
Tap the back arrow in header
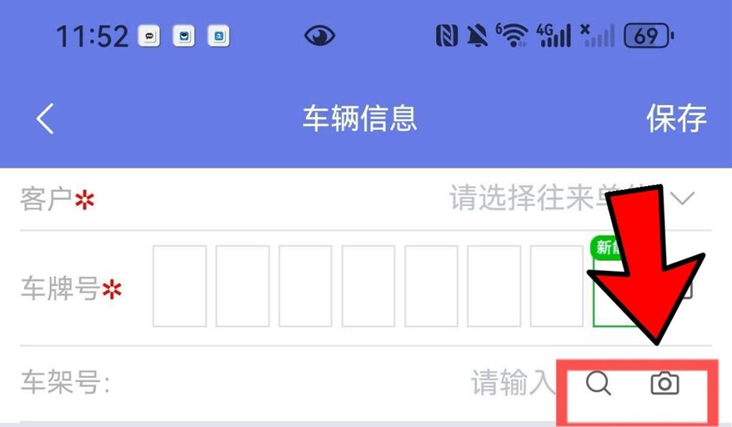pyautogui.click(x=45, y=119)
